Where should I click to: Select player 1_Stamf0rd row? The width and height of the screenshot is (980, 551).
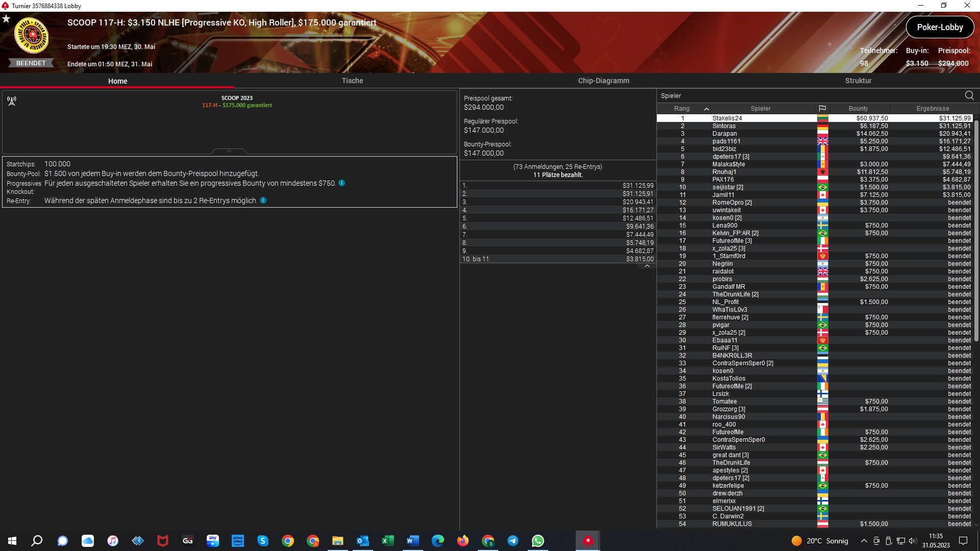tap(815, 256)
